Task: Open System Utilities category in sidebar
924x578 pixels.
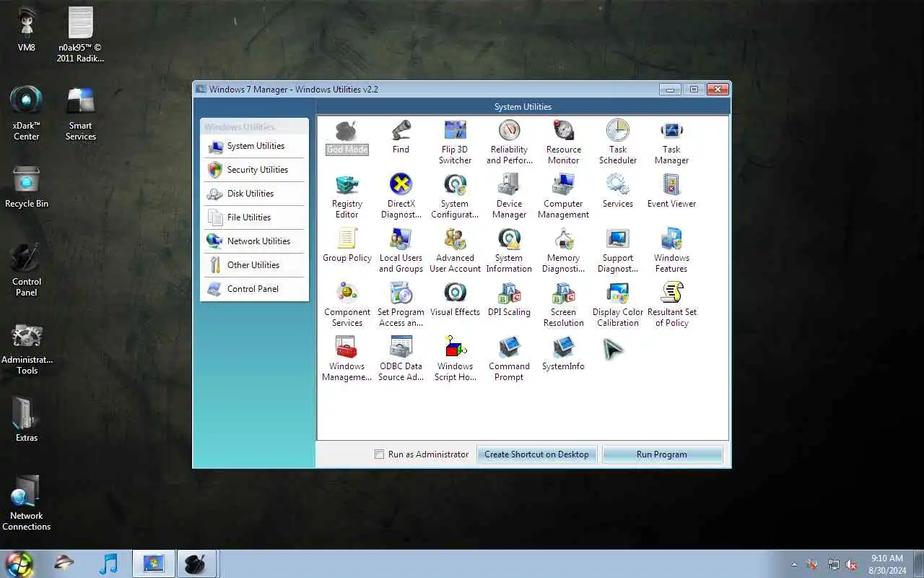Action: [x=254, y=146]
